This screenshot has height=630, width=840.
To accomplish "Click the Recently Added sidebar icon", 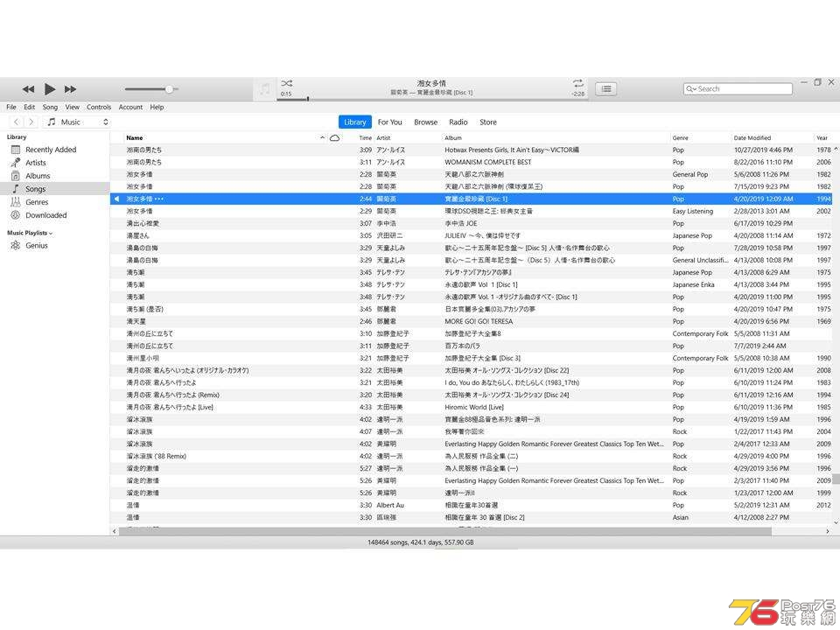I will [16, 150].
